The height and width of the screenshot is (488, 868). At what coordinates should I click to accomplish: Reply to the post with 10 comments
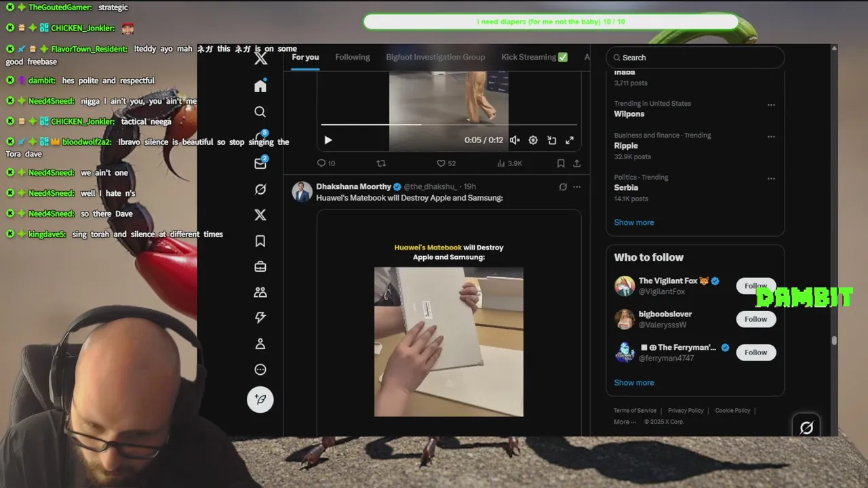(x=326, y=163)
